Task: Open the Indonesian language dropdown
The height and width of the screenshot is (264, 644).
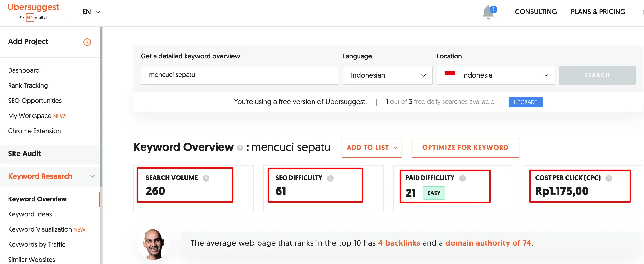Action: (x=387, y=75)
